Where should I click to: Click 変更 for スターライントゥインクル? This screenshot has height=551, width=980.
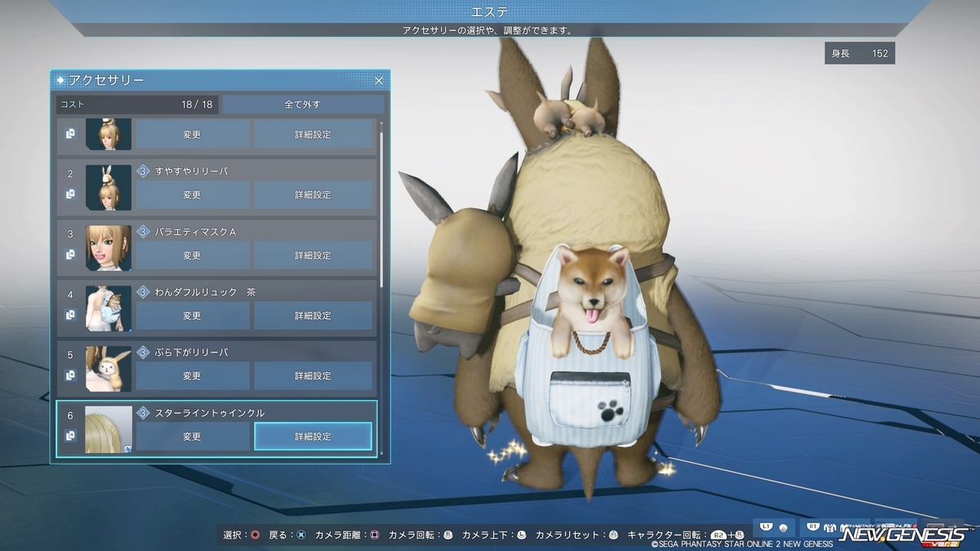[x=192, y=437]
